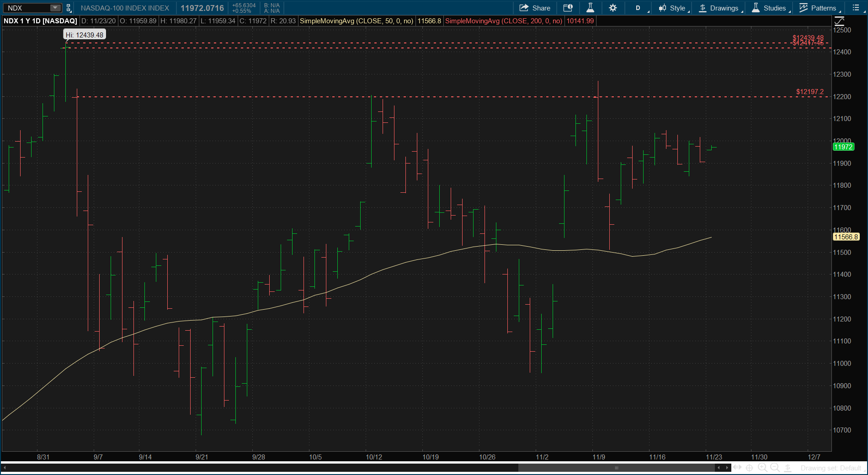Click the 10700 price axis label

(842, 430)
